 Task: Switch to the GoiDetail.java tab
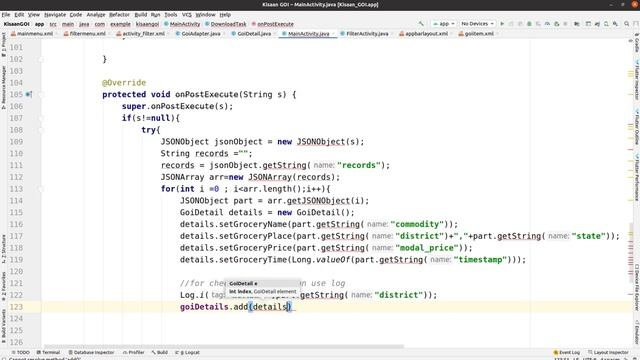coord(252,34)
